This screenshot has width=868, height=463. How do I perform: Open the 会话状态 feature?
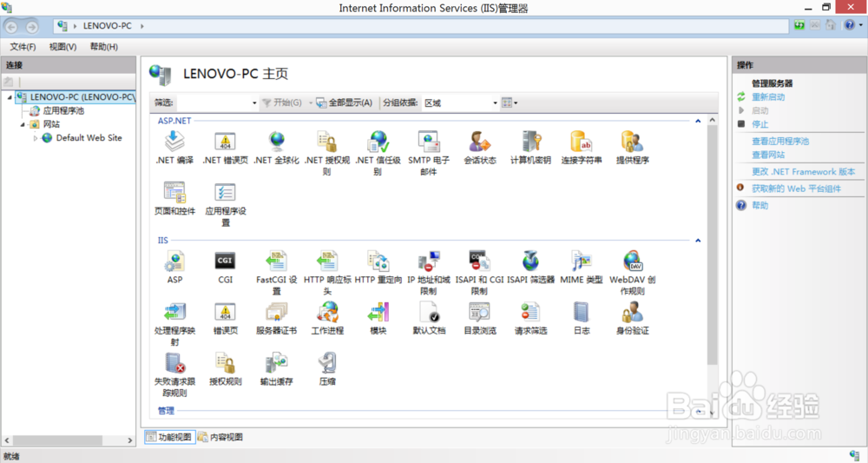click(x=480, y=148)
